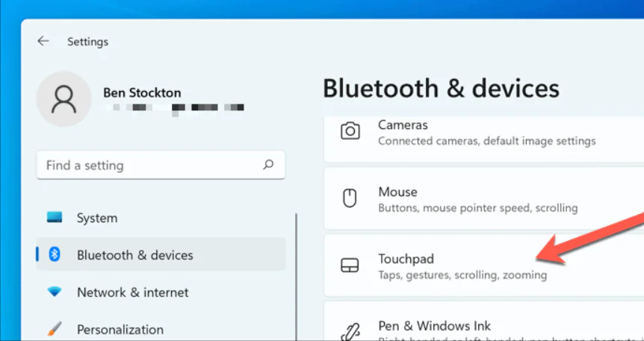Select System in the sidebar
This screenshot has width=644, height=341.
[x=161, y=218]
